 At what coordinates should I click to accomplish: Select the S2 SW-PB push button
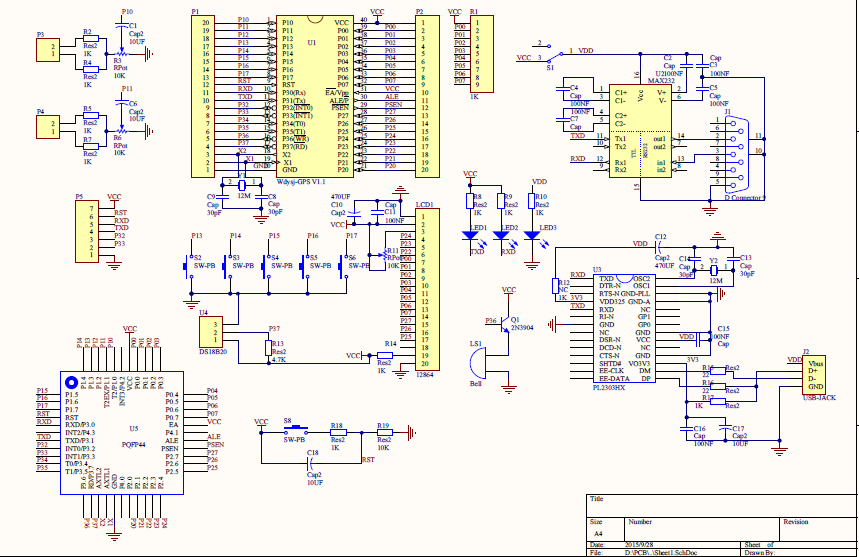point(189,267)
